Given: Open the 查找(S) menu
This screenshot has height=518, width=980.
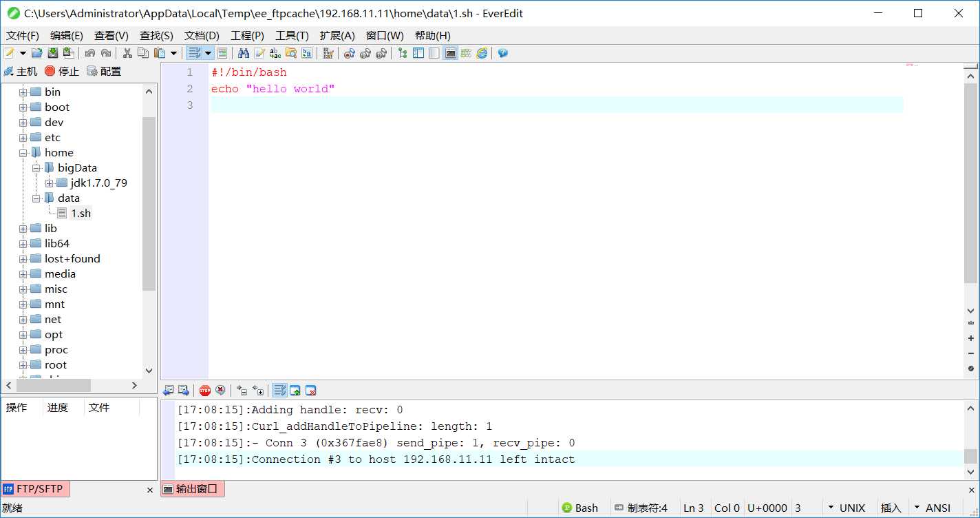Looking at the screenshot, I should (x=156, y=35).
